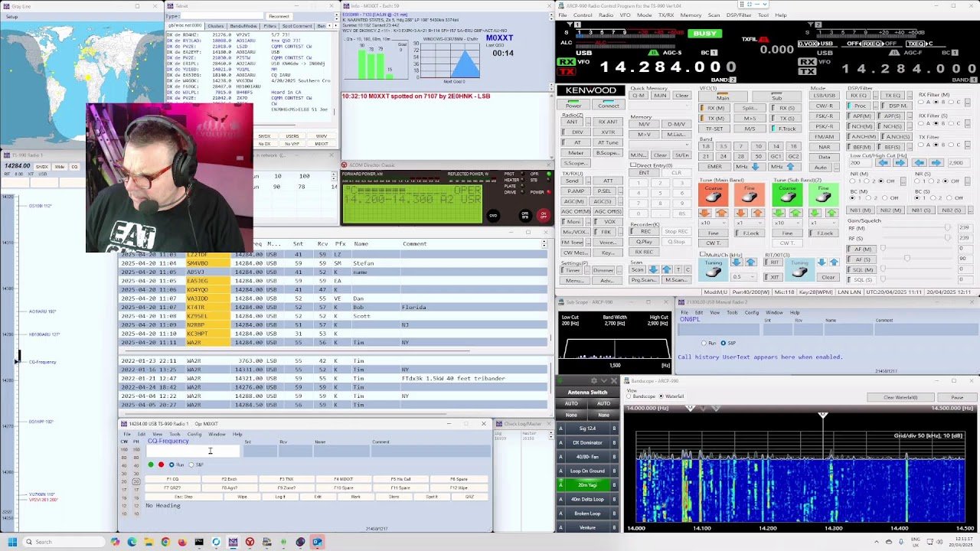Open the main coarse step x10 dropdown

pos(714,223)
